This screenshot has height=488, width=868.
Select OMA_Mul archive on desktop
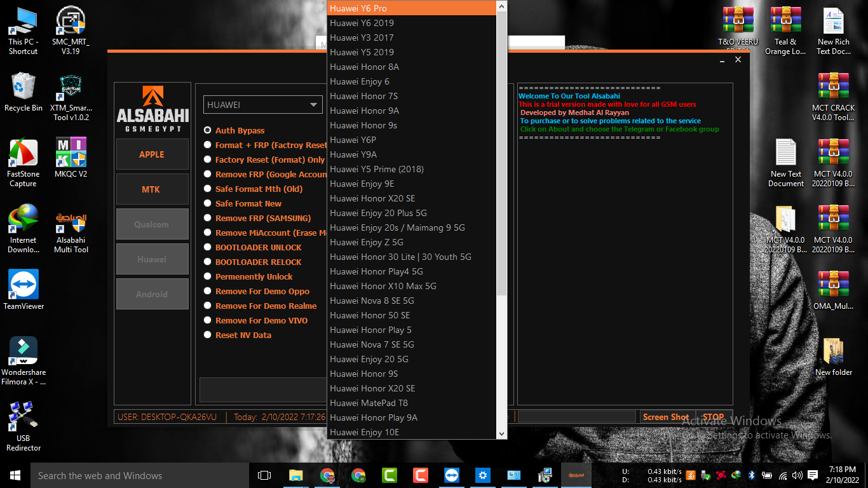[833, 290]
